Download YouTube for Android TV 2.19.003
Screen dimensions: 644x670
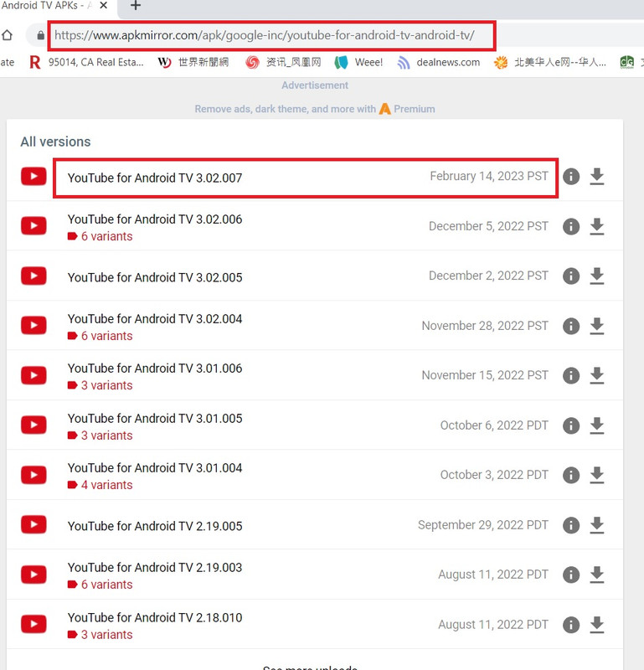pyautogui.click(x=596, y=575)
